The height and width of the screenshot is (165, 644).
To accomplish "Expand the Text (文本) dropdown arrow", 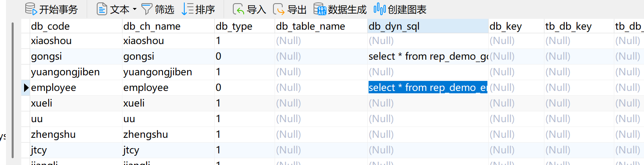I will (x=135, y=9).
